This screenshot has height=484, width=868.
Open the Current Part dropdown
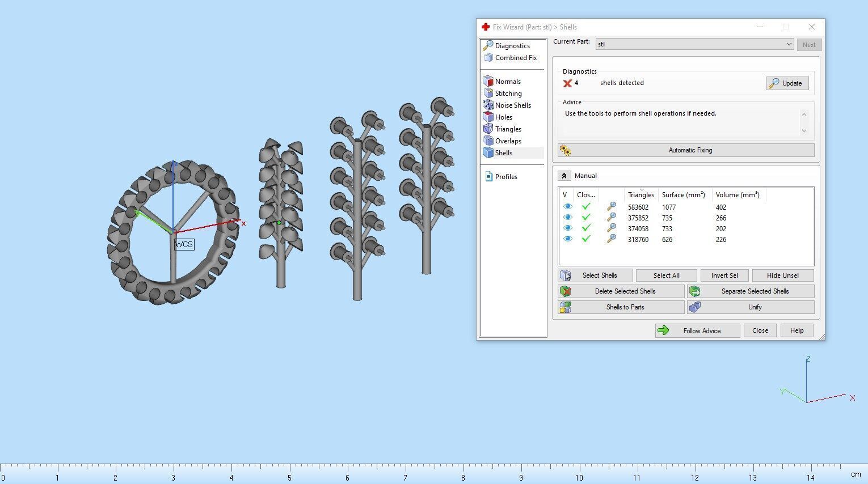pyautogui.click(x=694, y=44)
